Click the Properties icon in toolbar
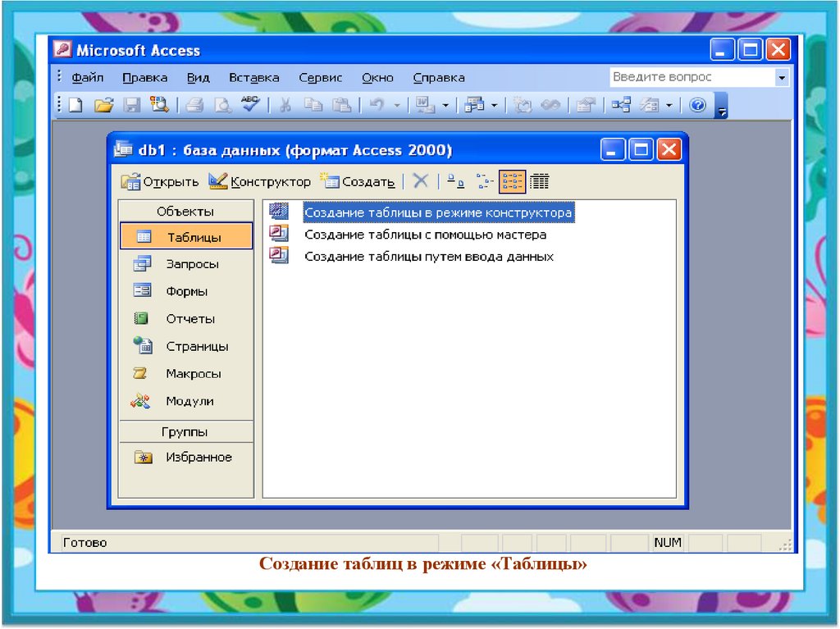The width and height of the screenshot is (840, 629). point(586,104)
